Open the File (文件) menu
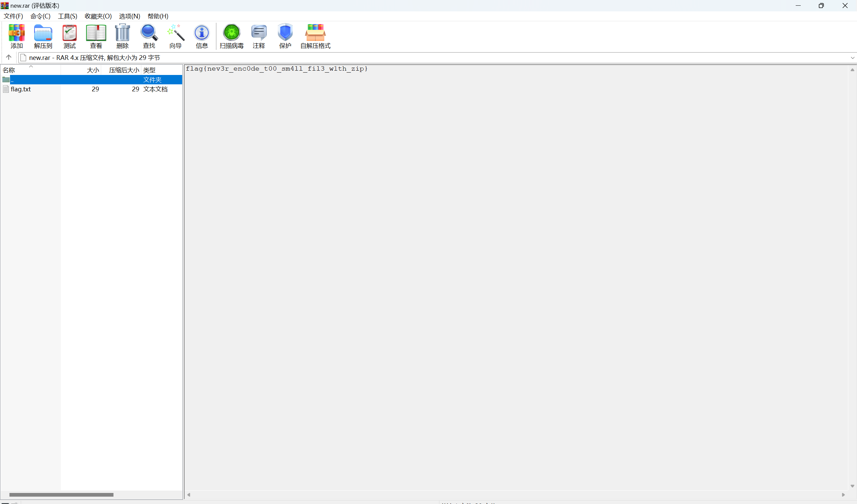This screenshot has height=504, width=857. (13, 16)
